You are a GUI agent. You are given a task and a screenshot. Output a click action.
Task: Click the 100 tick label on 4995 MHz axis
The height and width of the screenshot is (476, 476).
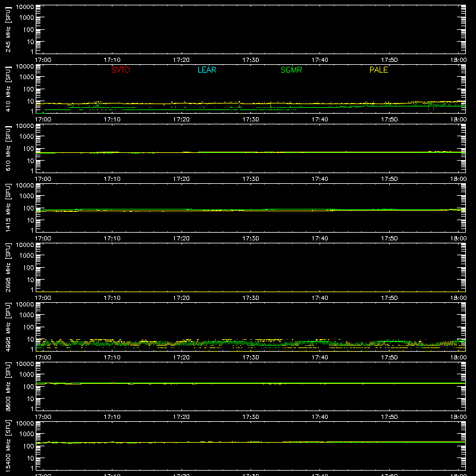click(29, 327)
